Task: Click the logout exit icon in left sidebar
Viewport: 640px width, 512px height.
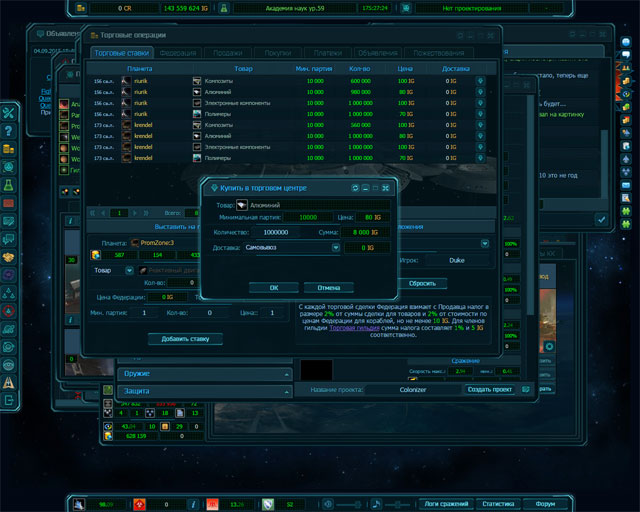Action: 9,401
